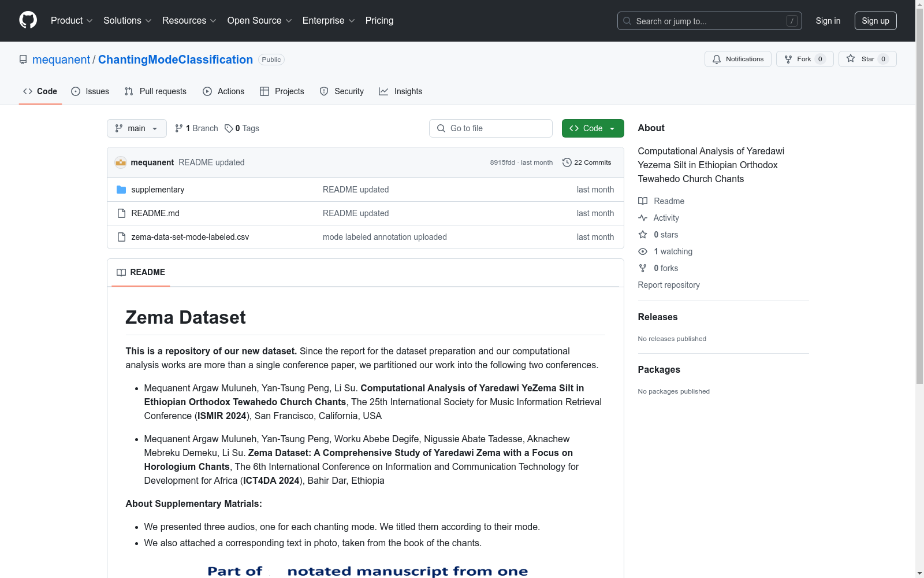This screenshot has width=924, height=578.
Task: Click the commit history clock icon
Action: pyautogui.click(x=567, y=162)
